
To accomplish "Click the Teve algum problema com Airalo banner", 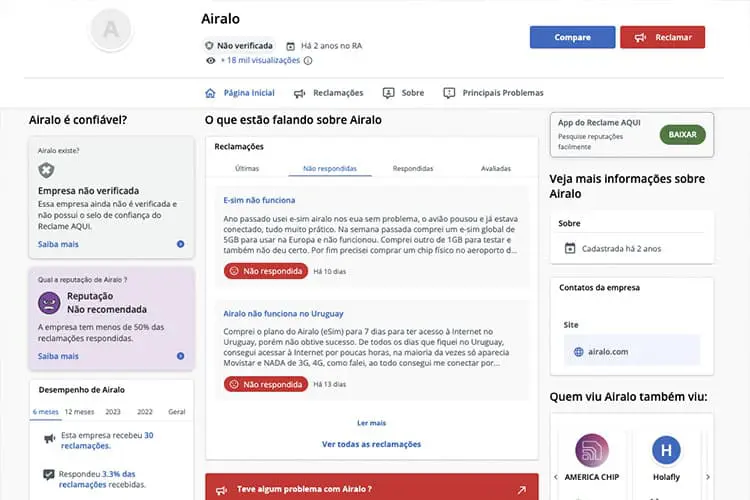I will 372,488.
